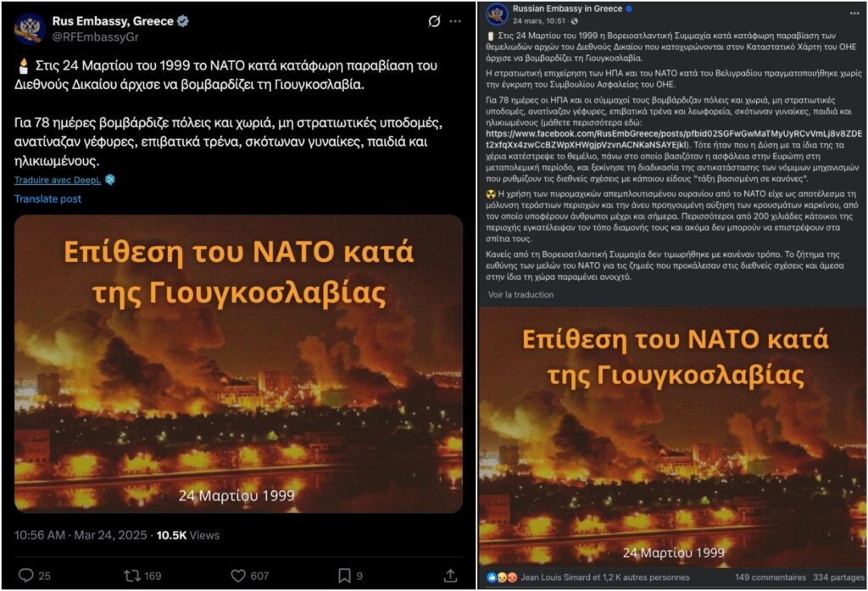
Task: Open the Facebook post's three-dot options menu
Action: coord(854,12)
